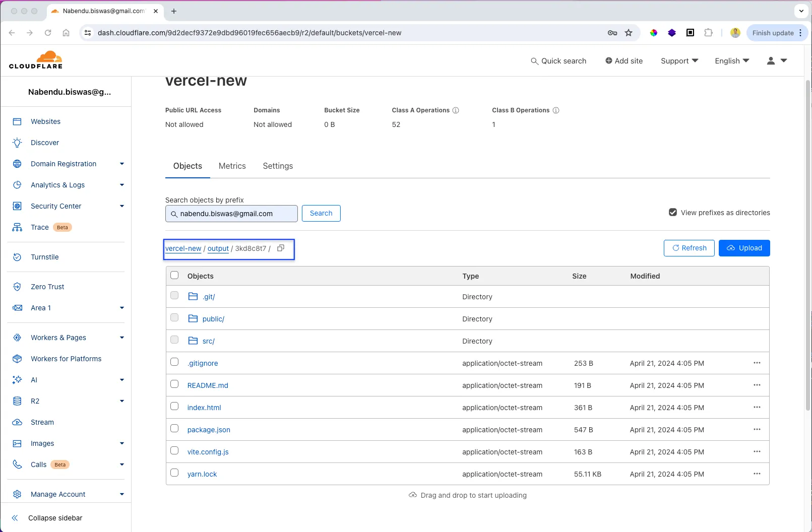Click the Upload button

[744, 248]
